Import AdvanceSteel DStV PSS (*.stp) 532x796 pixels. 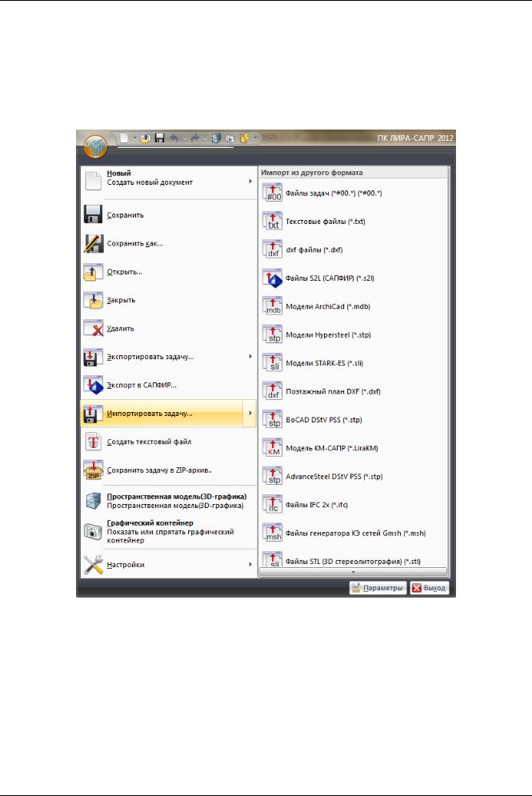pos(354,476)
